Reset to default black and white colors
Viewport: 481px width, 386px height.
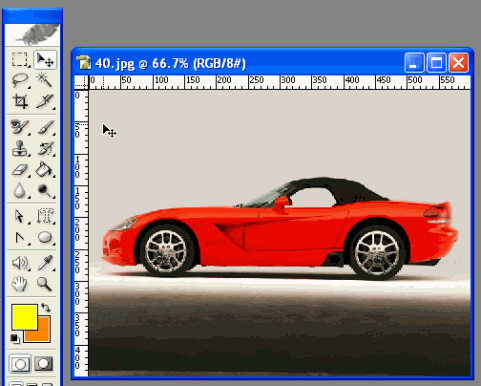click(14, 339)
